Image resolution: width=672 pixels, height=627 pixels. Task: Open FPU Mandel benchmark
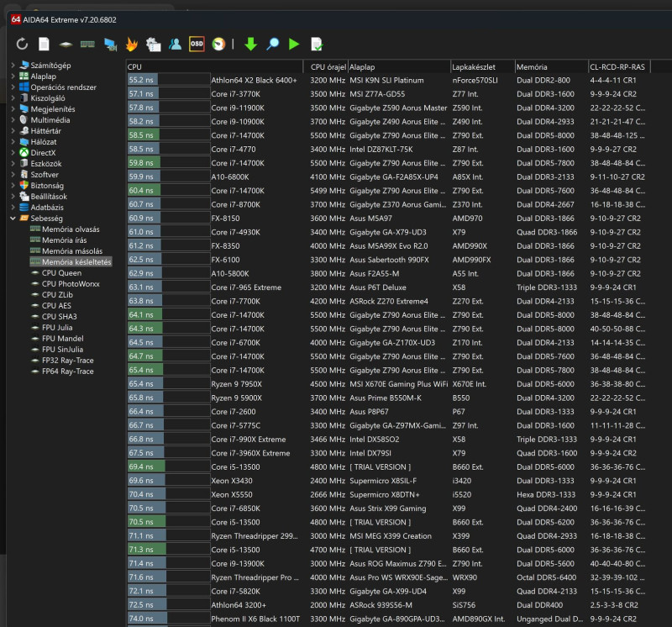[x=62, y=339]
